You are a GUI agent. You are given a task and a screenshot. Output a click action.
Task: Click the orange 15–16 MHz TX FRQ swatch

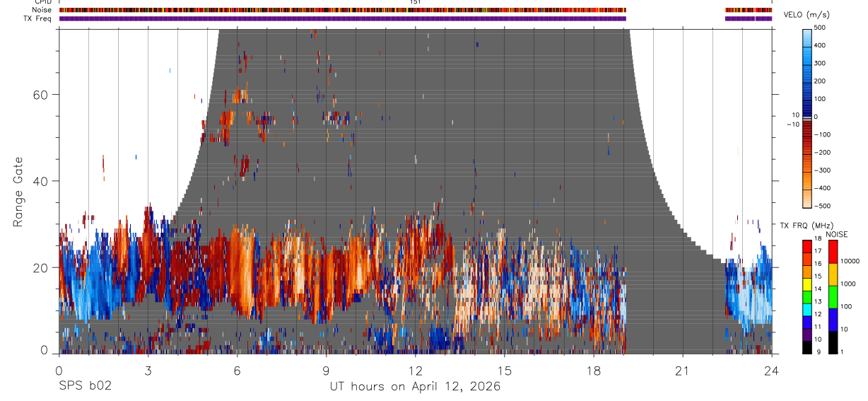[807, 272]
